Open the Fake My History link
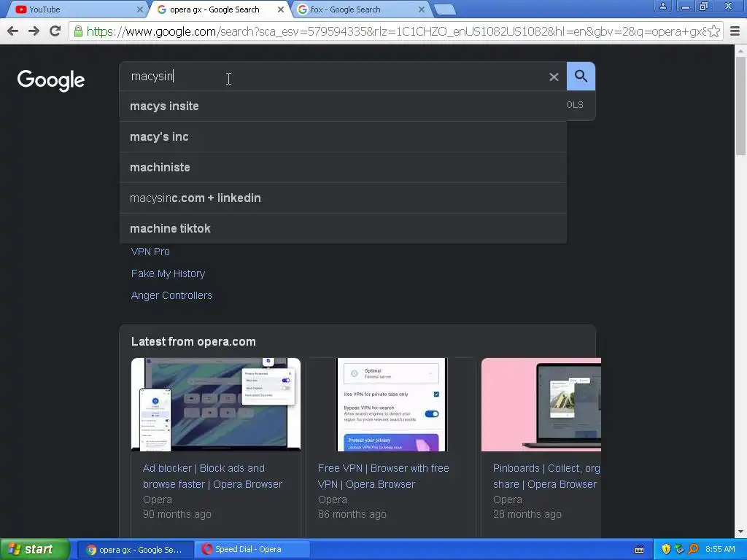 pos(169,273)
